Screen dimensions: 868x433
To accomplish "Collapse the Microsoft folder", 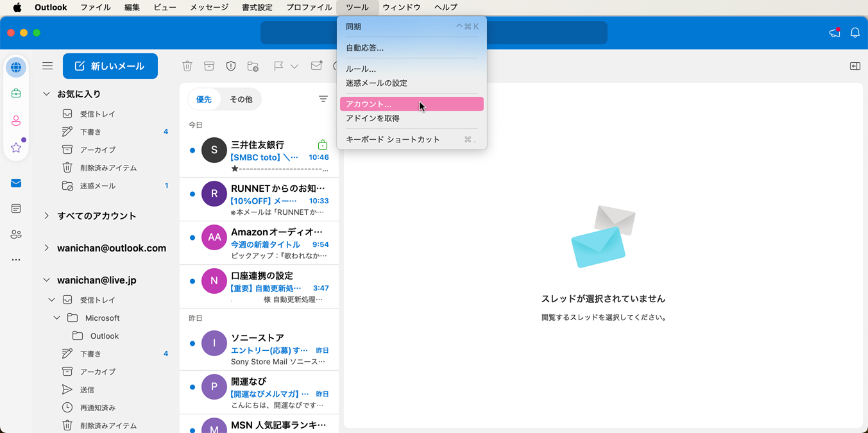I will [x=57, y=318].
